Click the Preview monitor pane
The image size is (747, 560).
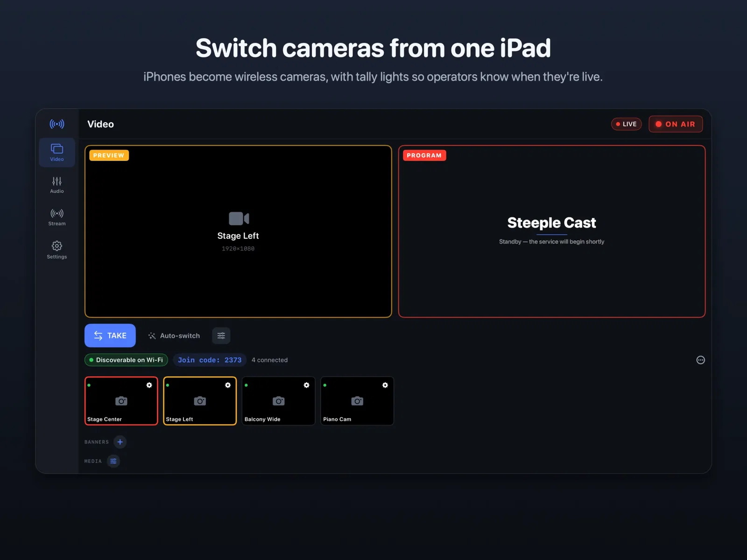(238, 231)
